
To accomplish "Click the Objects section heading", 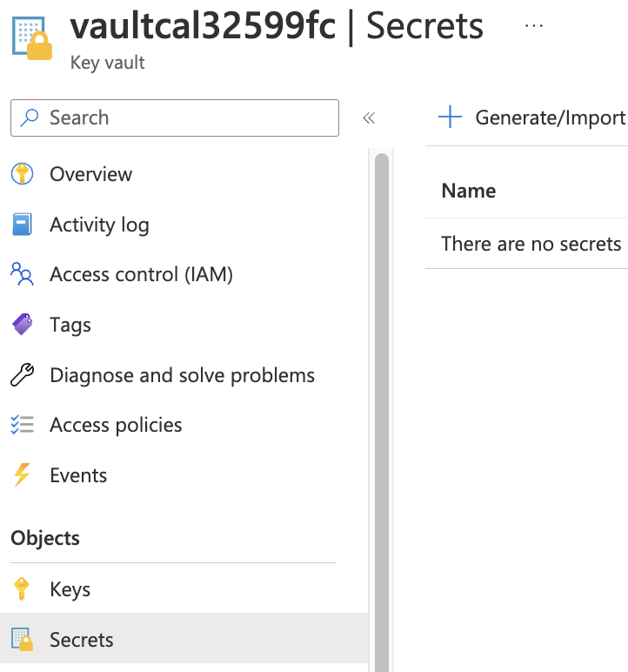I will (x=45, y=538).
